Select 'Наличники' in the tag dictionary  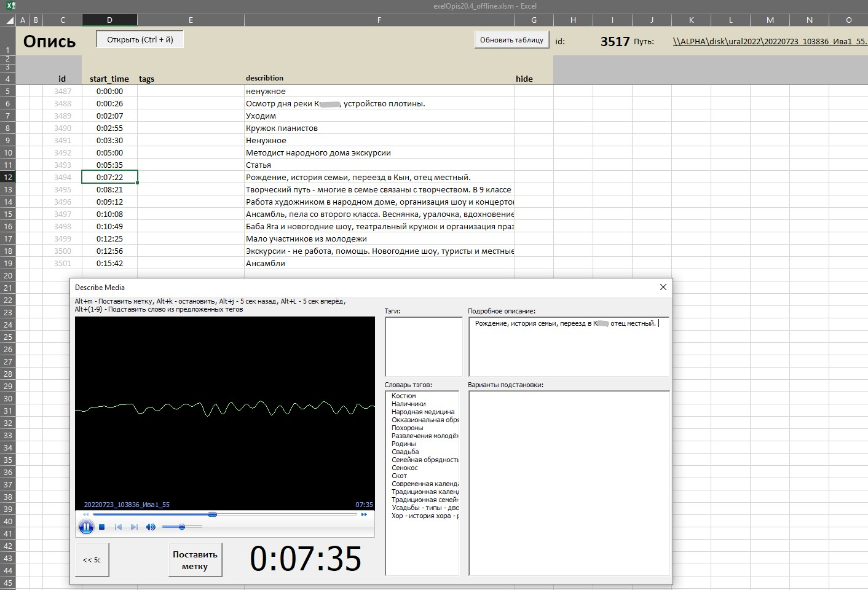point(409,404)
